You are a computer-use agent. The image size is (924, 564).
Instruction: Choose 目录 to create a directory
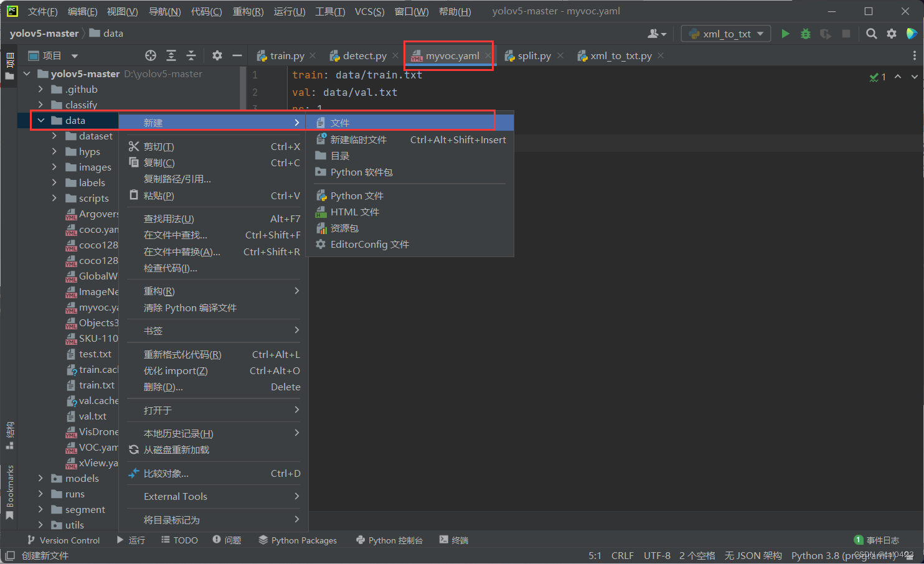tap(410, 156)
